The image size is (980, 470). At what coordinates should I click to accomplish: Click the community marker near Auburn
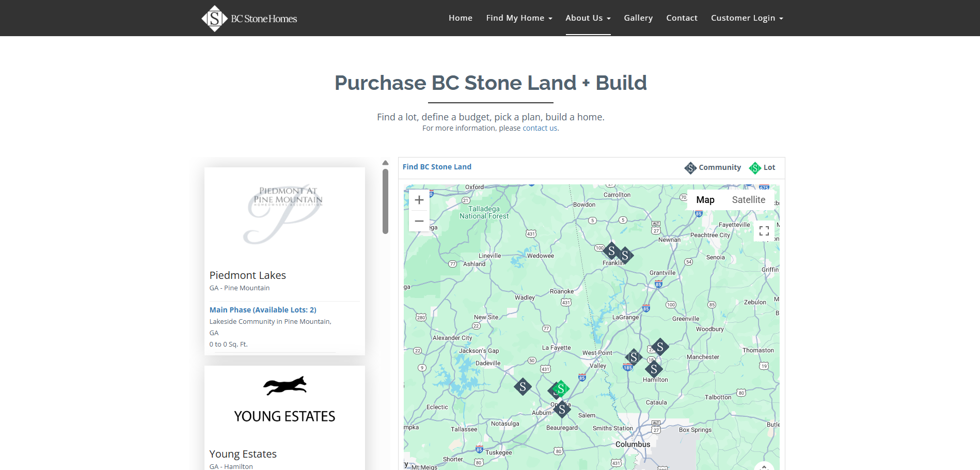tap(562, 410)
